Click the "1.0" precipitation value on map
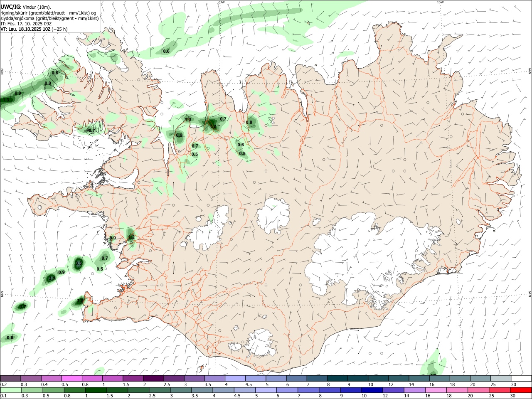Image resolution: width=532 pixels, height=399 pixels. (x=188, y=120)
